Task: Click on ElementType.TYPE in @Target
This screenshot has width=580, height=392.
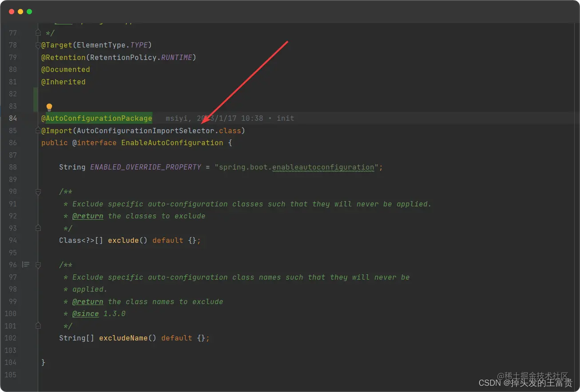Action: (112, 45)
